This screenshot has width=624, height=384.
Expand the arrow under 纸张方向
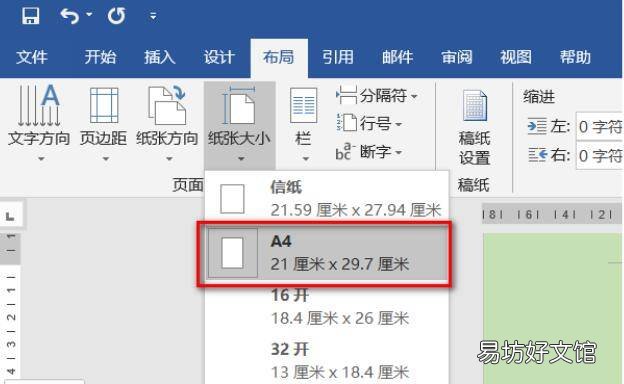[169, 159]
